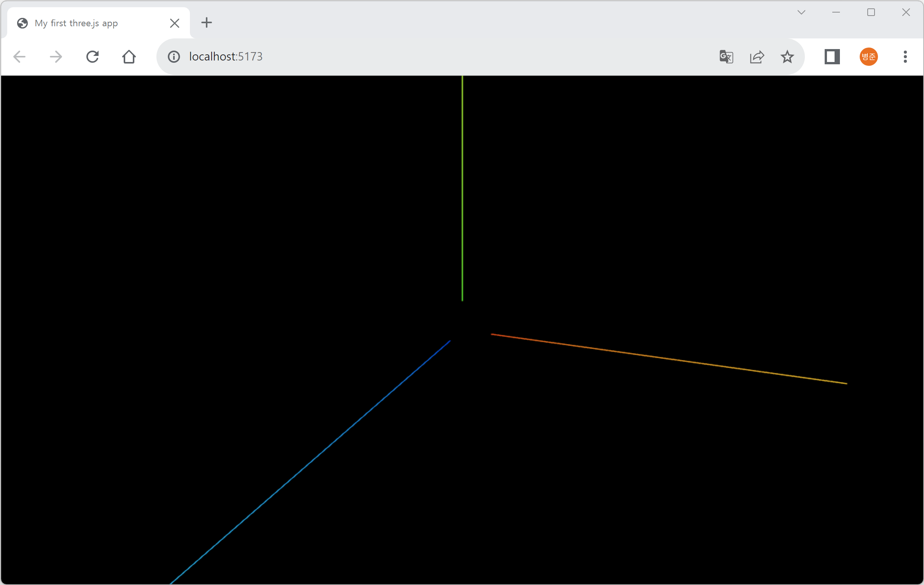View site information icon
This screenshot has width=924, height=585.
174,57
